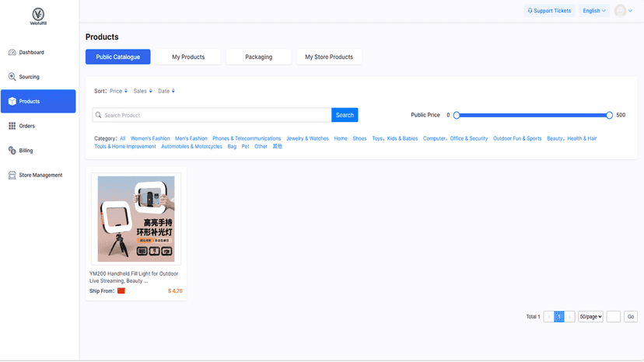
Task: Click the user avatar icon
Action: coord(620,11)
